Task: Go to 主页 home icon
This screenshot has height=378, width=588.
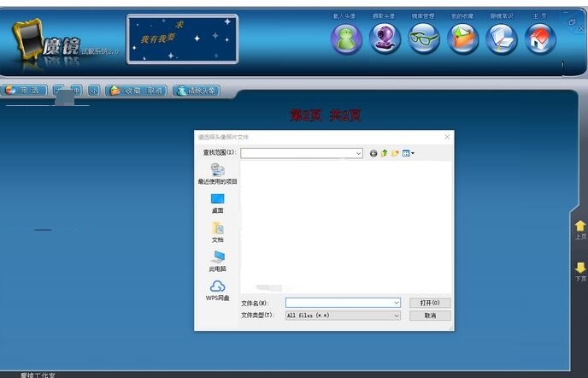Action: point(540,39)
